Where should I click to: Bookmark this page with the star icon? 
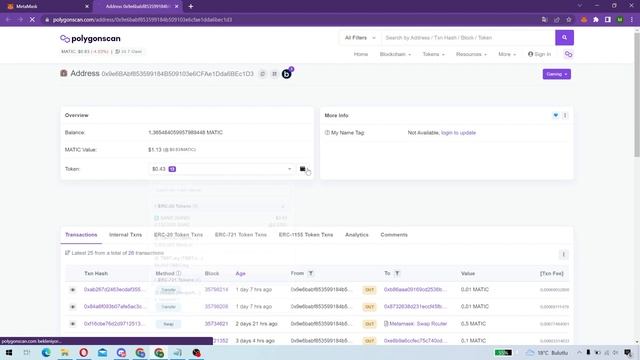pyautogui.click(x=569, y=20)
